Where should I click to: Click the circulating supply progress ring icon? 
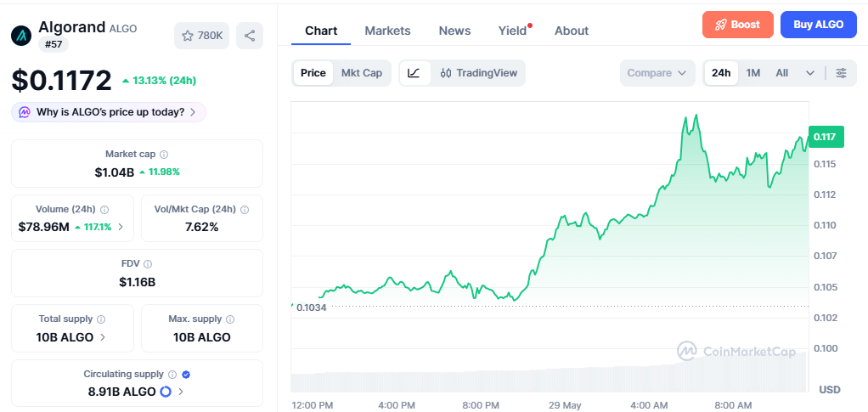[166, 392]
